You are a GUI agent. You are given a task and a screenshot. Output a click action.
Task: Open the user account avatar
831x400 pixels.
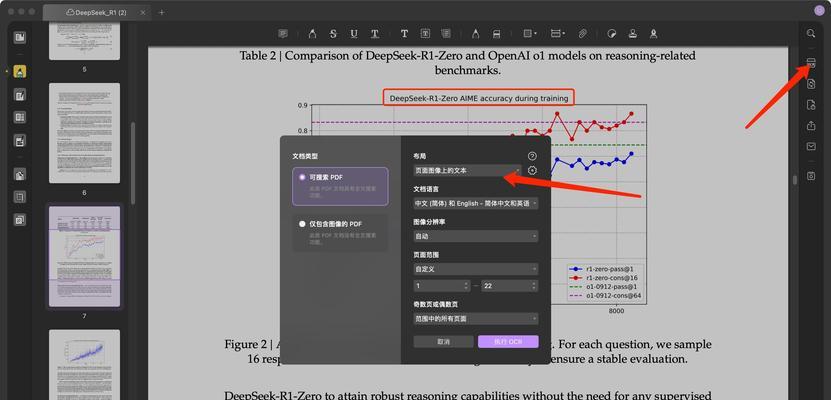tap(819, 11)
